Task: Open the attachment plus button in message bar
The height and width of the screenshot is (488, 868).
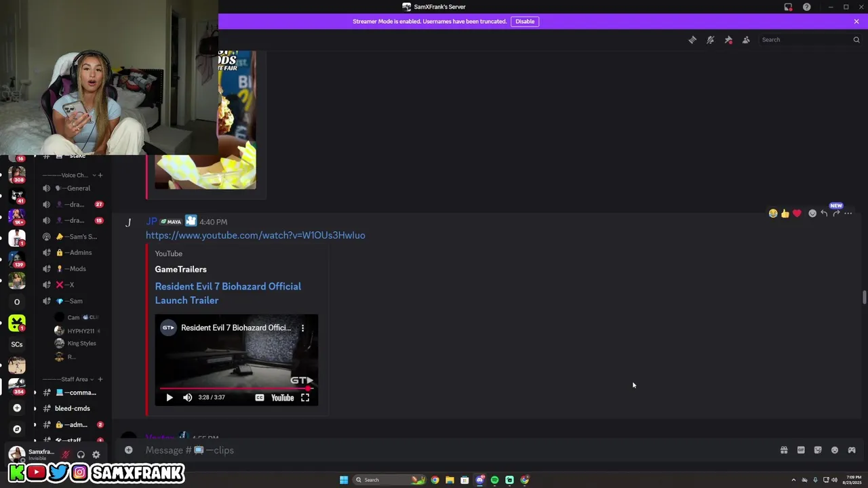Action: coord(128,450)
